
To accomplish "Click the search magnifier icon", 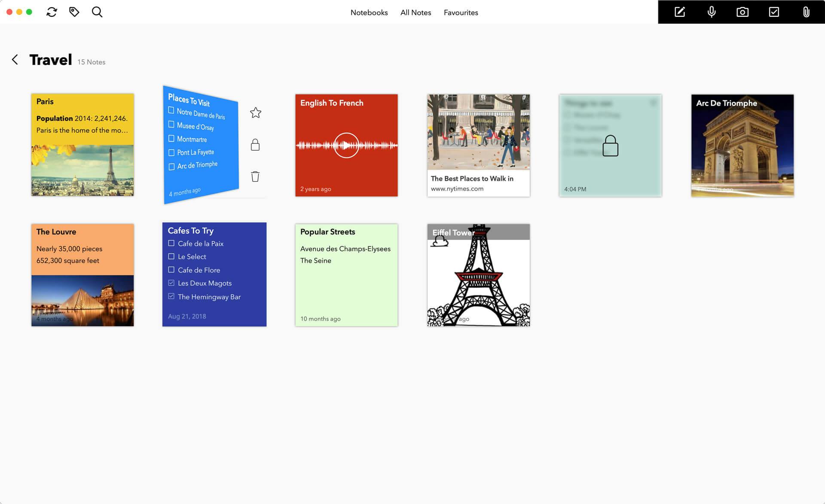I will pyautogui.click(x=96, y=11).
